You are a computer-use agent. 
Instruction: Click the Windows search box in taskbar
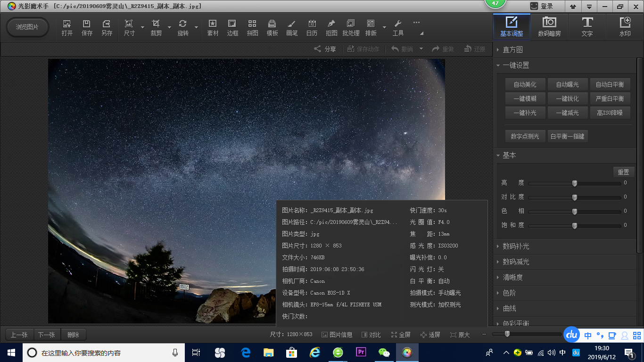coord(103,353)
